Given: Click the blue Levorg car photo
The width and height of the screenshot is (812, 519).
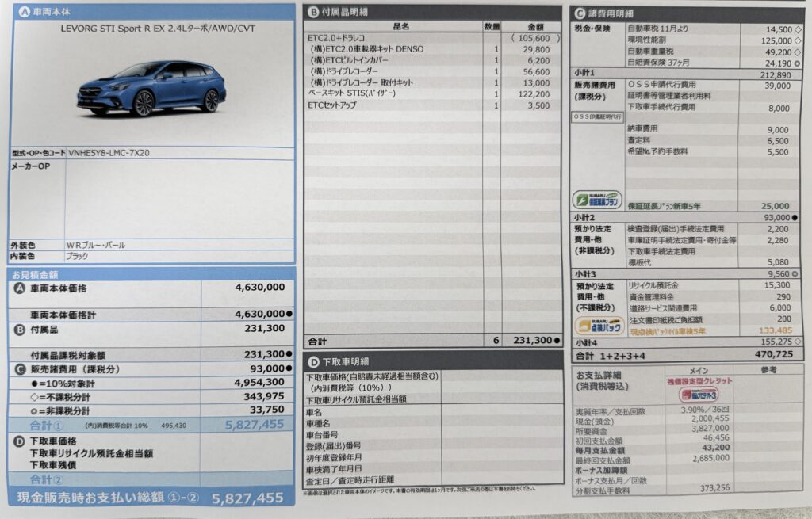Looking at the screenshot, I should pyautogui.click(x=152, y=88).
